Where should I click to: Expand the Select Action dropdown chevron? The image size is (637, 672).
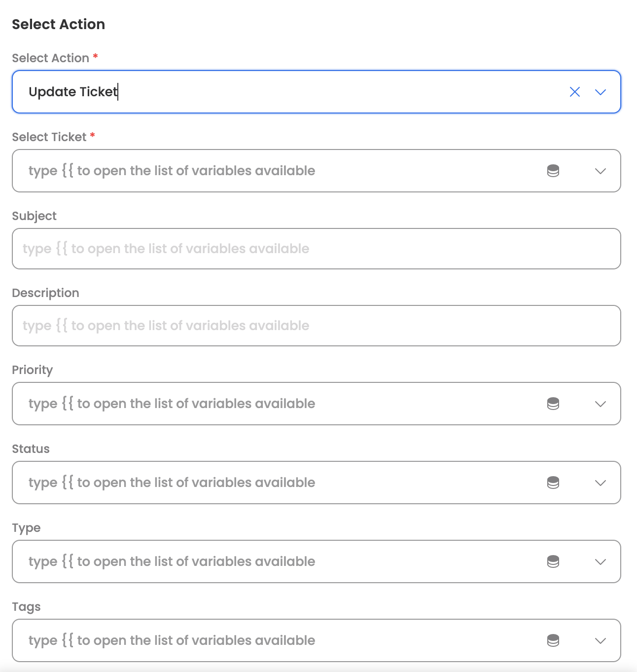[600, 92]
